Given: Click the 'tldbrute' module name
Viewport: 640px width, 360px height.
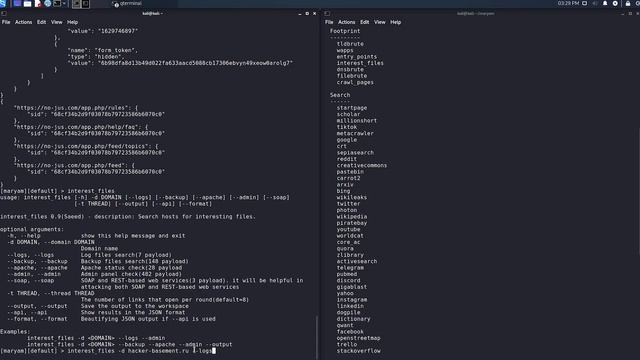Looking at the screenshot, I should [x=350, y=44].
